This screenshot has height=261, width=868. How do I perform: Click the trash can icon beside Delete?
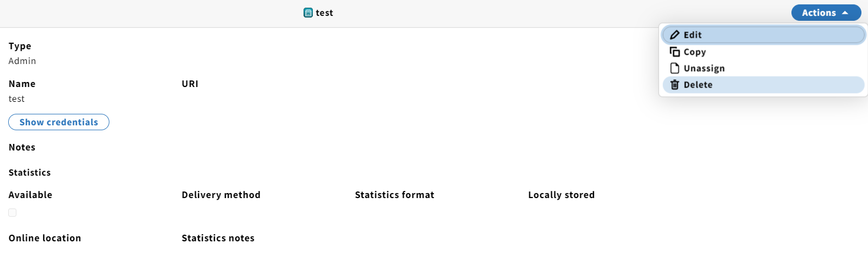[675, 85]
